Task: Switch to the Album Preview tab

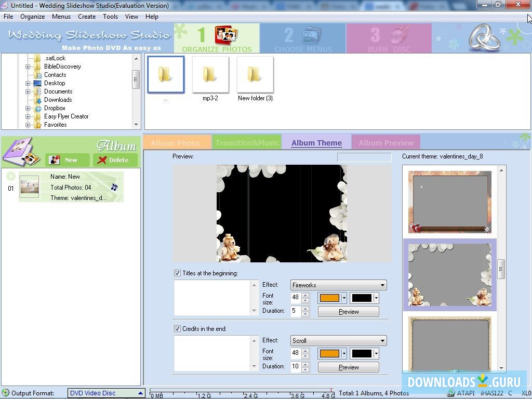Action: click(x=386, y=142)
